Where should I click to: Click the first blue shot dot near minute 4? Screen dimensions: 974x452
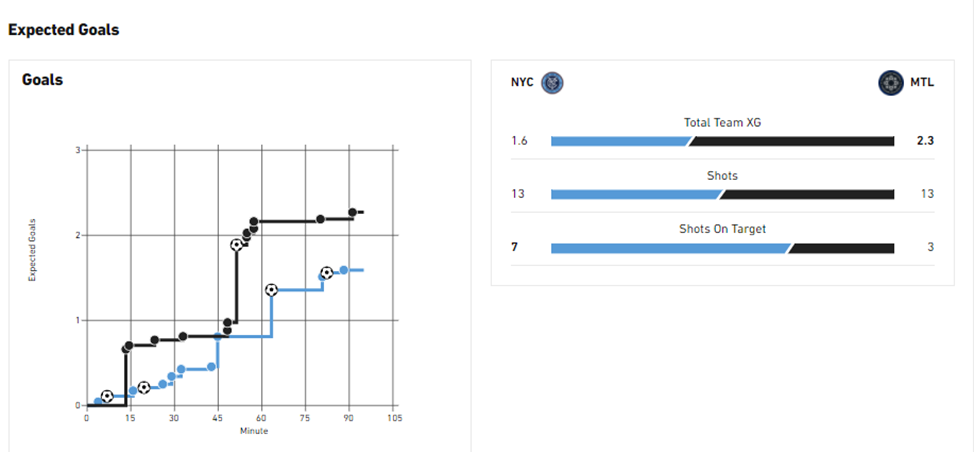(98, 401)
